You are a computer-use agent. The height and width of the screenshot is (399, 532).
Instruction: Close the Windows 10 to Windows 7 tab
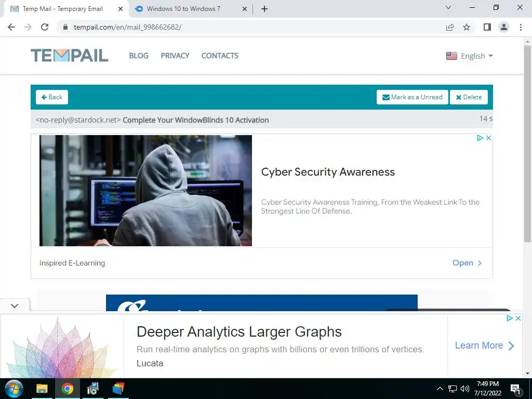(245, 9)
